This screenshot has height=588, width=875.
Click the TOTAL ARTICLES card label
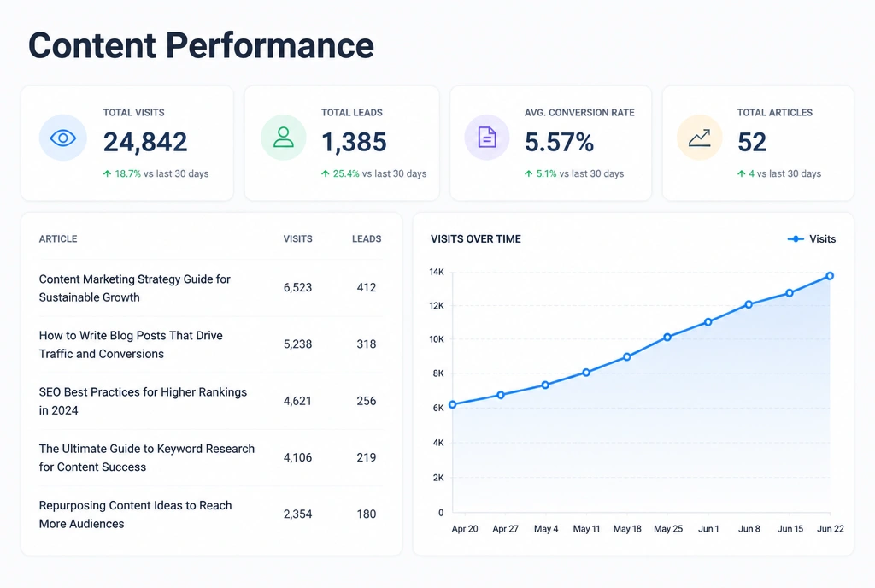[774, 113]
